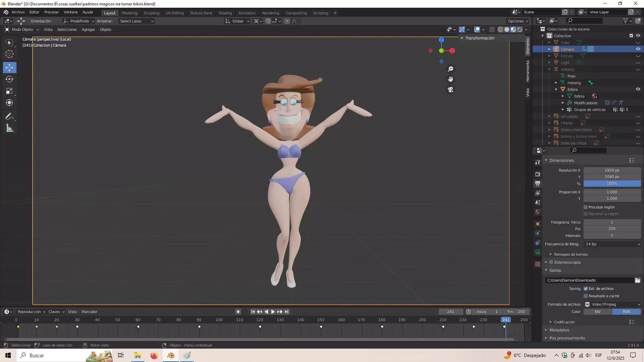Adjust the resolution percentage 100% slider
Viewport: 644px width, 362px height.
(612, 184)
